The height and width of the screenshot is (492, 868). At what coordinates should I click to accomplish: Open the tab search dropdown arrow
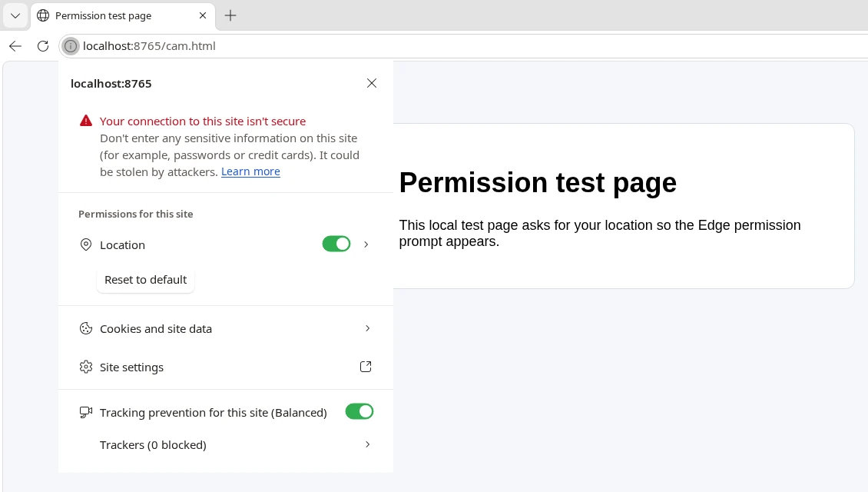(15, 15)
